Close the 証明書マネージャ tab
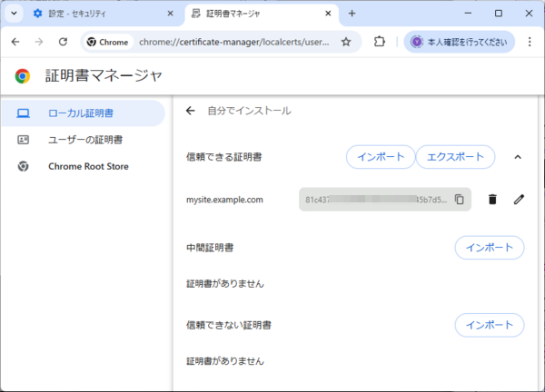545x392 pixels. 328,14
